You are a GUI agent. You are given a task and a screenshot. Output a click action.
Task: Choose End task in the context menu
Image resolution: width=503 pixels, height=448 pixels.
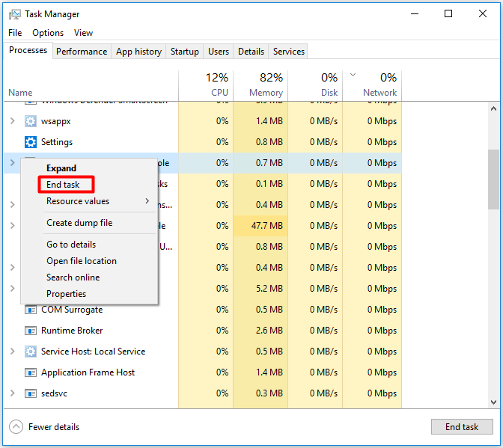click(x=89, y=185)
